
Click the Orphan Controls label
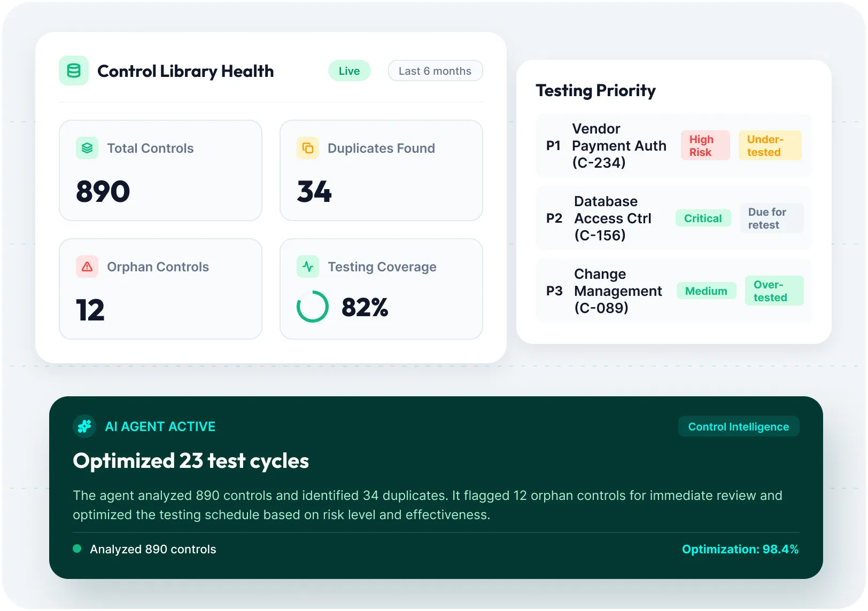point(158,267)
